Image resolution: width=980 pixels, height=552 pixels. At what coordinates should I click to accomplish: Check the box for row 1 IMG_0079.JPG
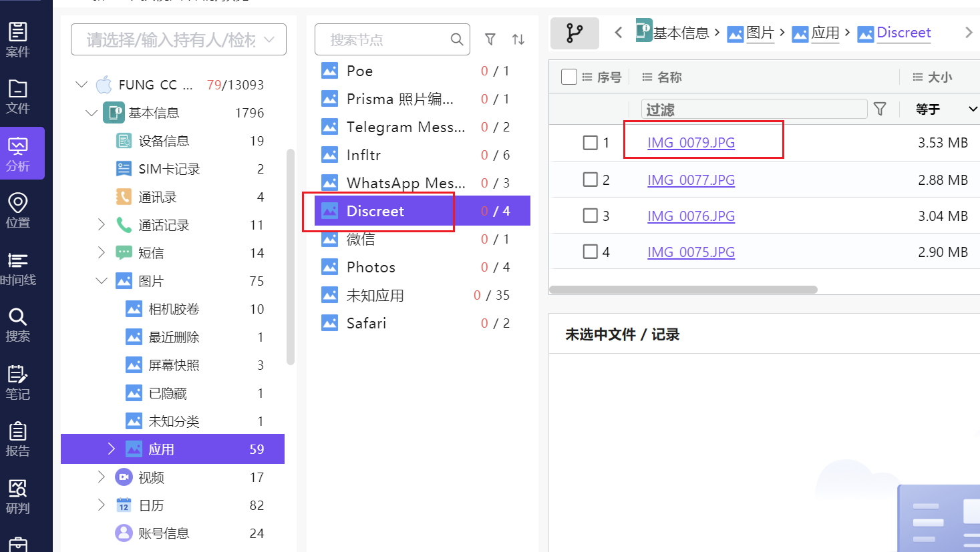pos(590,143)
